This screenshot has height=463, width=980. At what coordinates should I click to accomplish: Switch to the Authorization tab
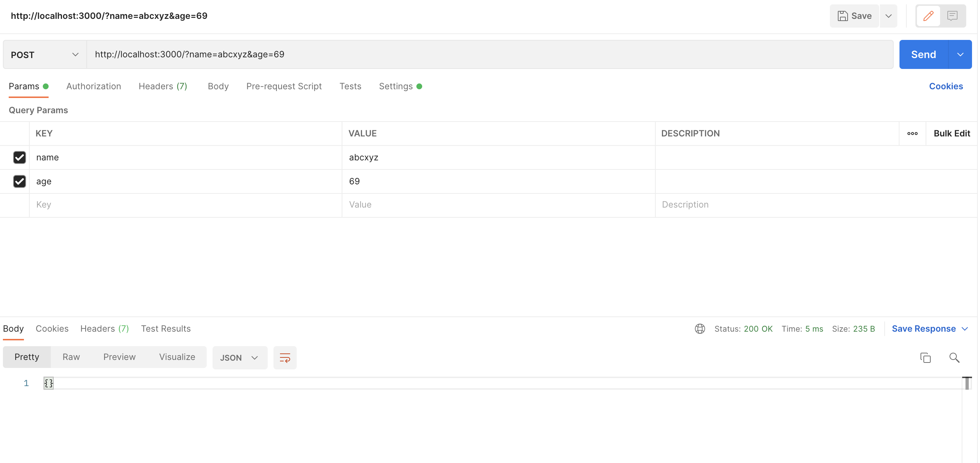click(94, 86)
